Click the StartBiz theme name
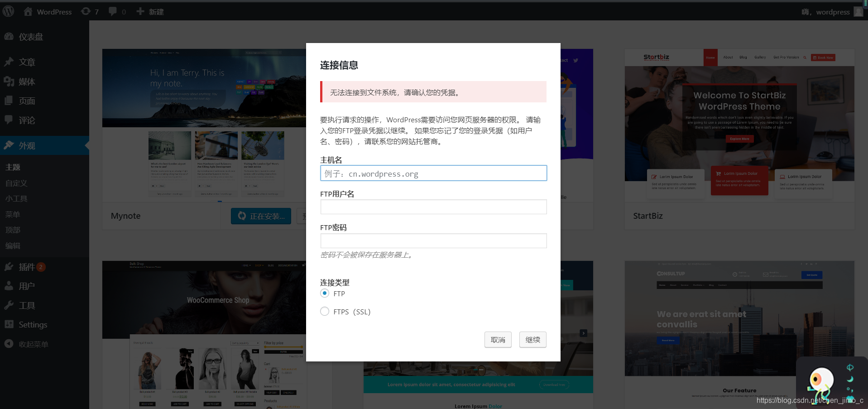 (647, 216)
